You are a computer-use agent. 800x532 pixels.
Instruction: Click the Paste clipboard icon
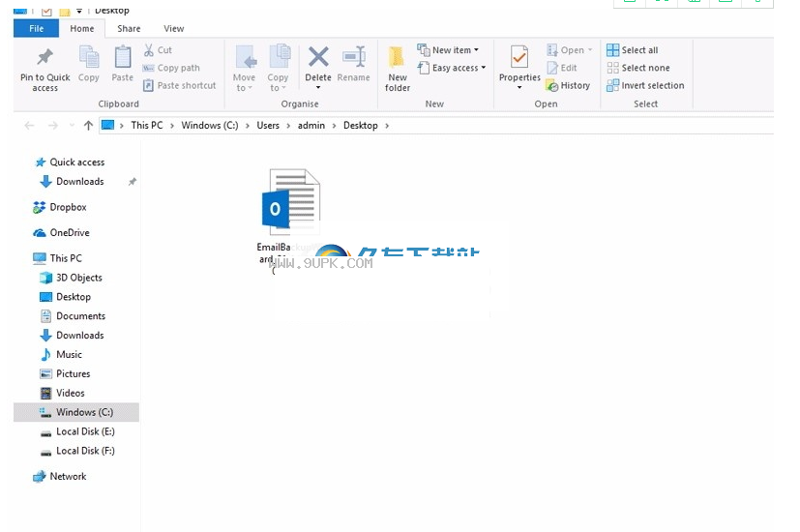coord(123,57)
